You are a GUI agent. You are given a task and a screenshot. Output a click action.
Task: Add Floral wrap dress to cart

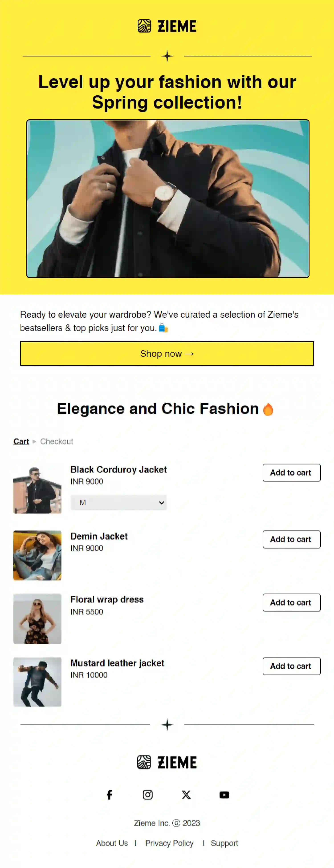point(291,602)
